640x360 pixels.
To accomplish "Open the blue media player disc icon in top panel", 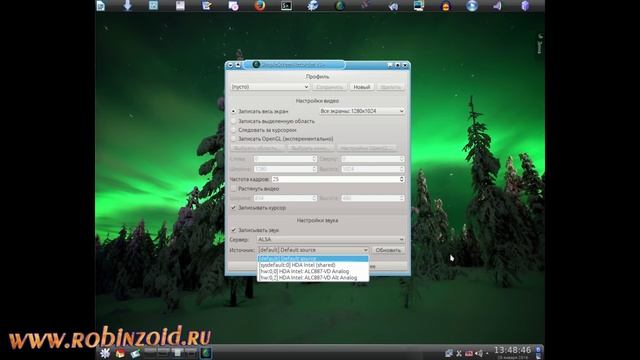I will [472, 5].
